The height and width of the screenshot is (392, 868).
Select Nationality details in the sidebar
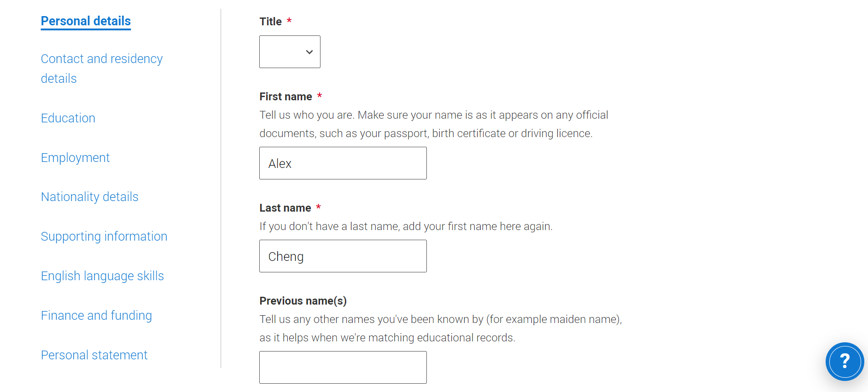(89, 197)
